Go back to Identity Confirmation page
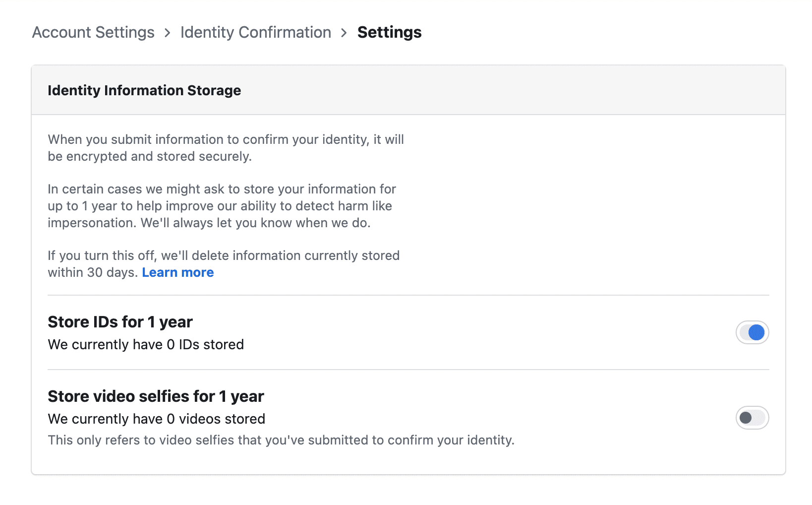This screenshot has width=812, height=505. pos(255,32)
